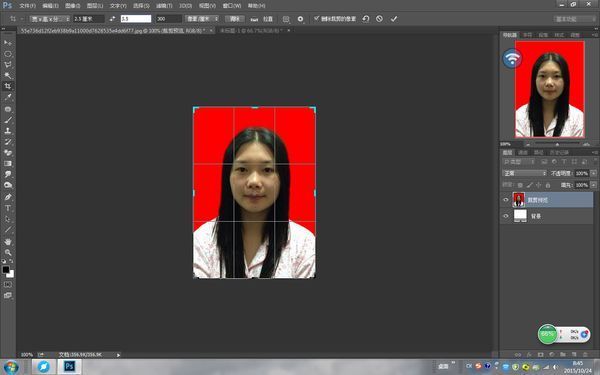Viewport: 600px width, 375px height.
Task: Reset crop box with the undo arrow
Action: [366, 18]
